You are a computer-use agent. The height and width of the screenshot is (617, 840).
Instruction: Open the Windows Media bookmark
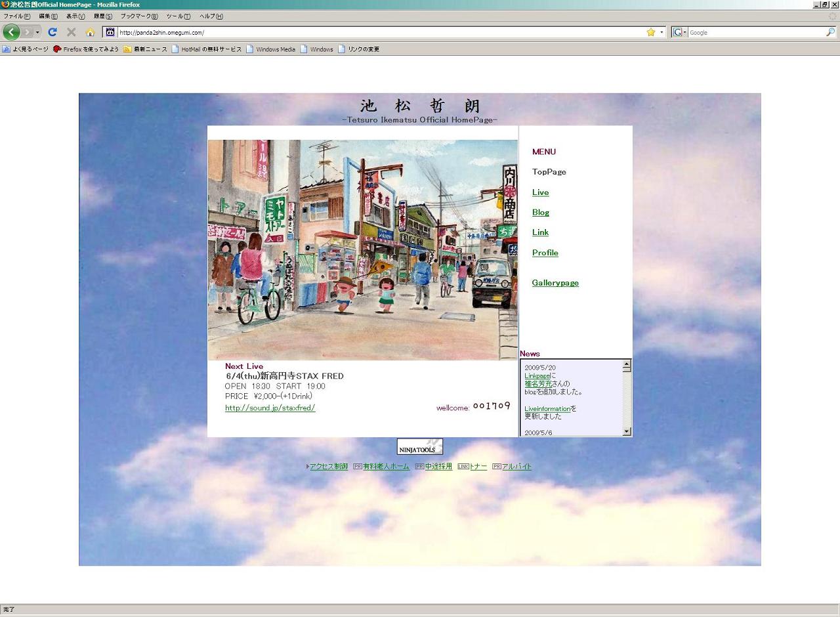(x=271, y=49)
